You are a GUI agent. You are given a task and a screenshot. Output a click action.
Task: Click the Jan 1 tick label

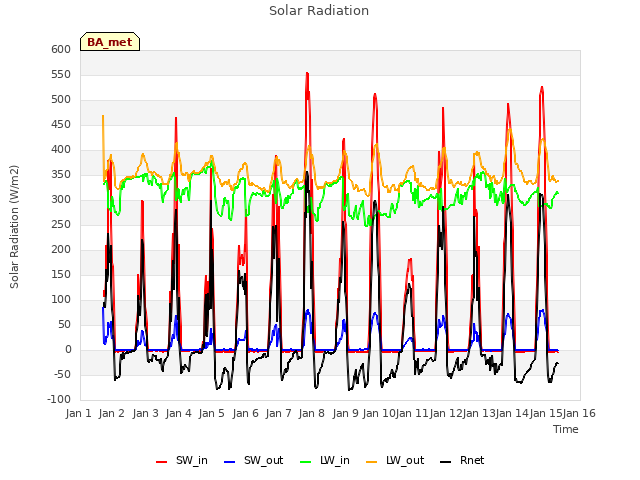point(78,413)
